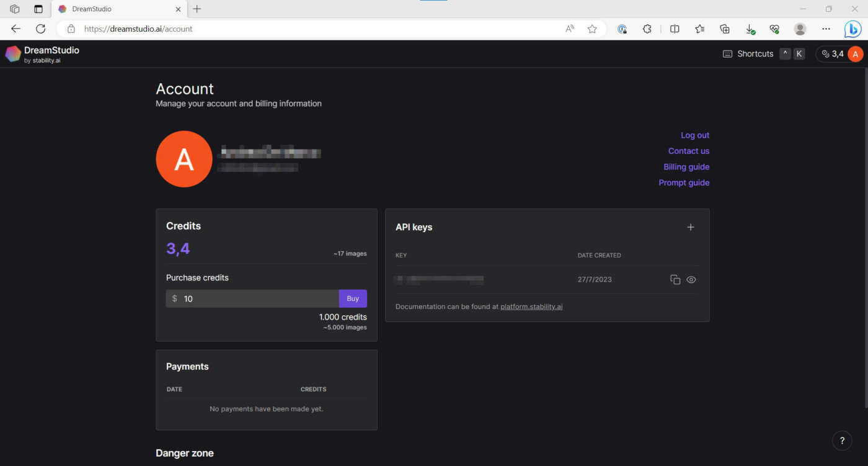Click the purchase credits amount field
The image size is (868, 466).
257,298
